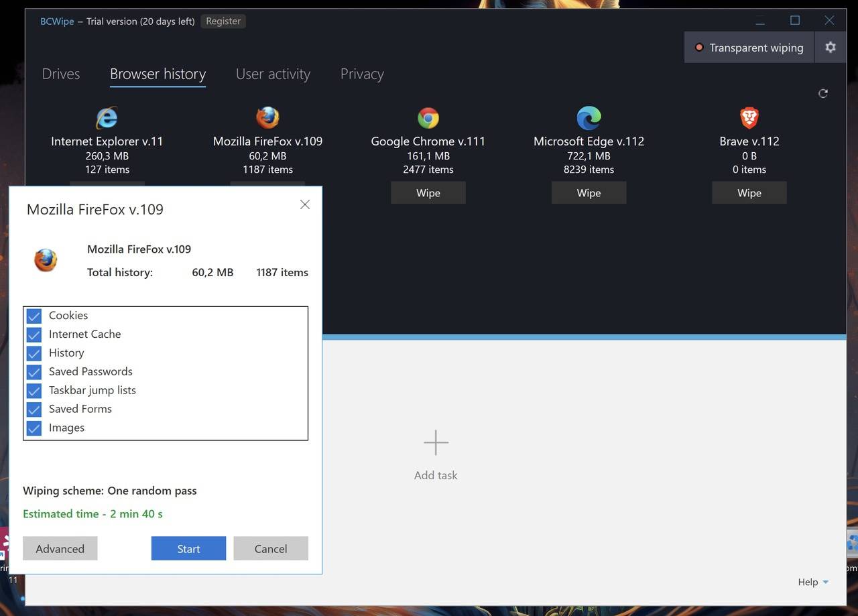This screenshot has width=858, height=616.
Task: Click the Google Chrome v.111 label
Action: (x=428, y=141)
